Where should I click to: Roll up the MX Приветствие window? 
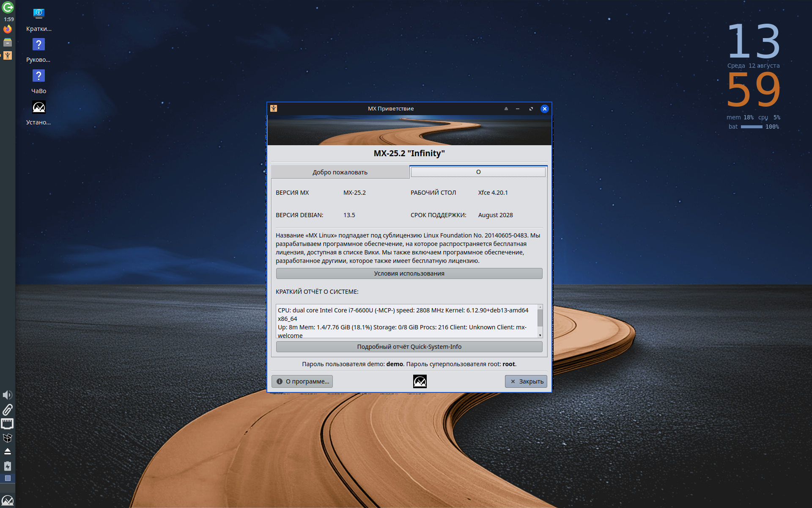coord(506,109)
